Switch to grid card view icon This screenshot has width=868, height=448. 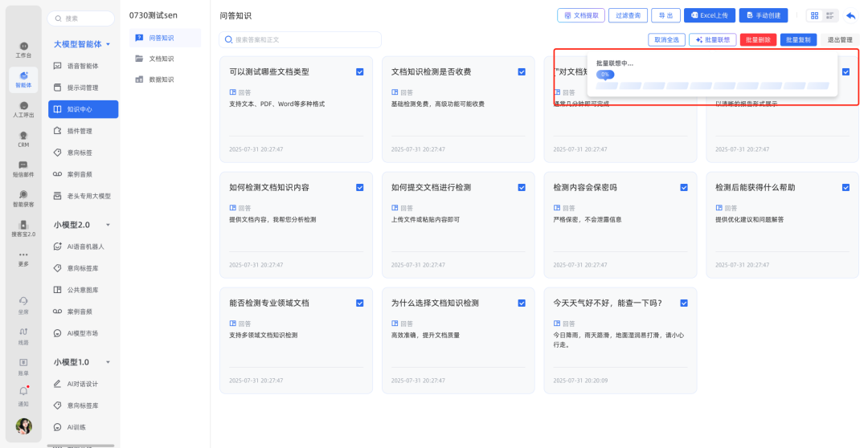814,15
